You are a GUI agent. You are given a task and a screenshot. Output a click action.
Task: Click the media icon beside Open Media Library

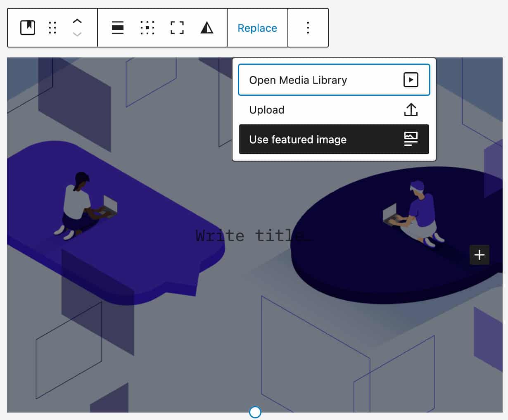point(411,80)
